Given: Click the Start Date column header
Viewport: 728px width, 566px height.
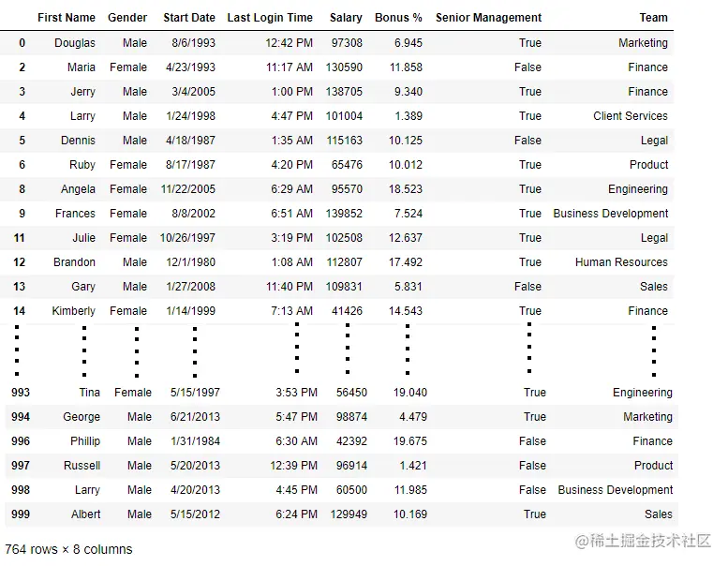Looking at the screenshot, I should point(189,18).
